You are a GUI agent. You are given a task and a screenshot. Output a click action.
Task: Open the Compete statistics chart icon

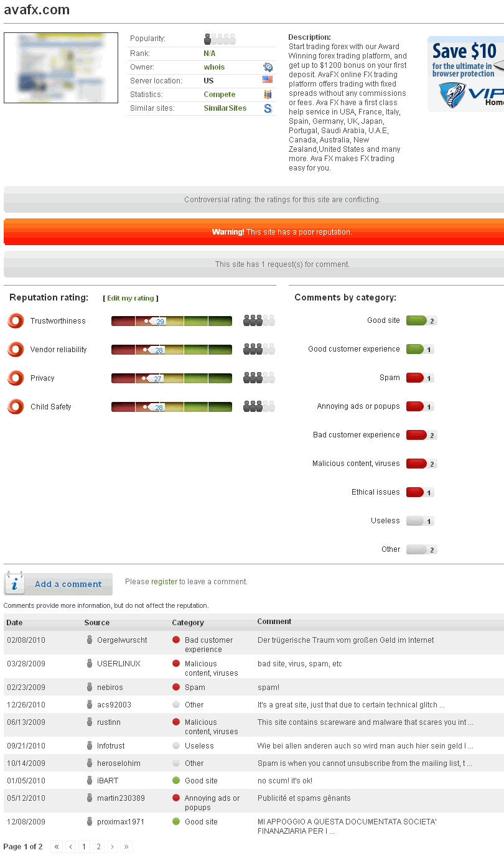point(268,95)
